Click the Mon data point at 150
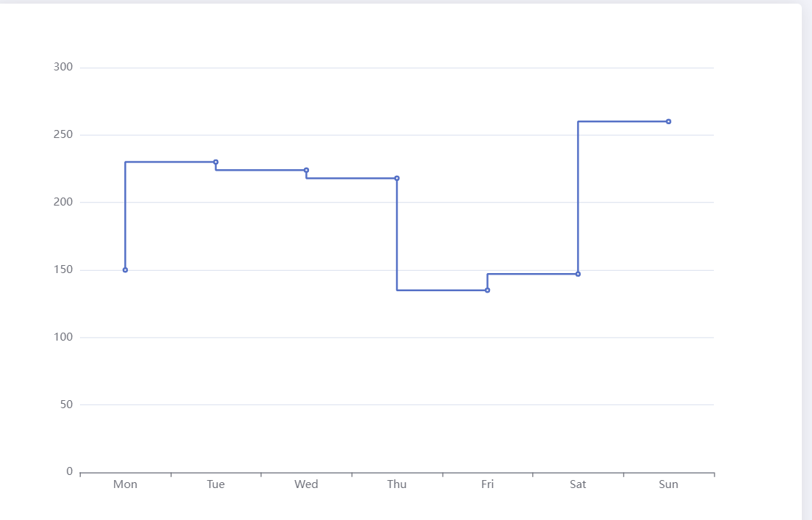The height and width of the screenshot is (520, 812). coord(125,270)
